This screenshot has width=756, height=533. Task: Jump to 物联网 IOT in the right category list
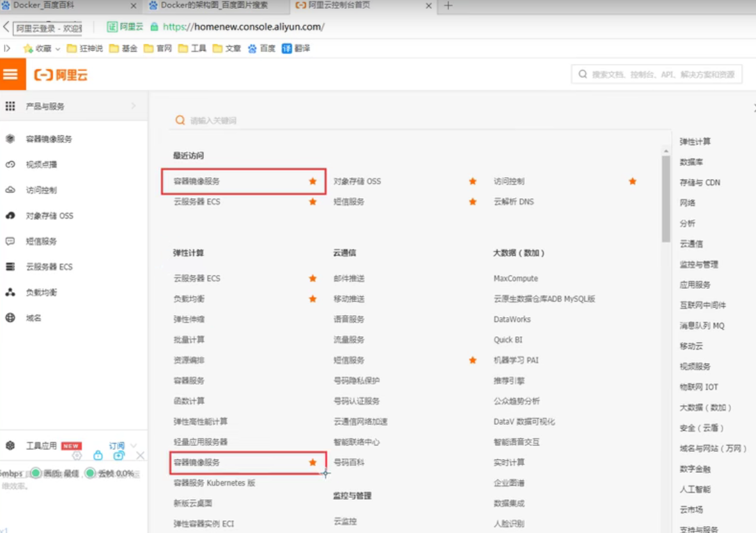[x=698, y=387]
